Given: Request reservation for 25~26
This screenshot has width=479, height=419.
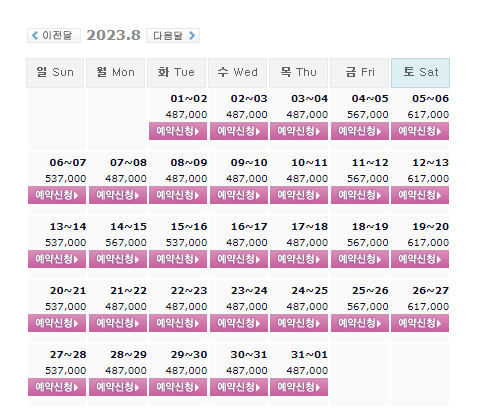Looking at the screenshot, I should pos(360,323).
